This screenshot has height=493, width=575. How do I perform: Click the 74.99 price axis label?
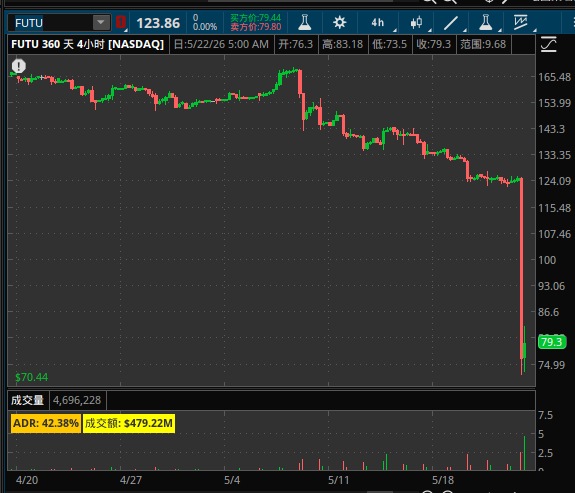[x=552, y=365]
